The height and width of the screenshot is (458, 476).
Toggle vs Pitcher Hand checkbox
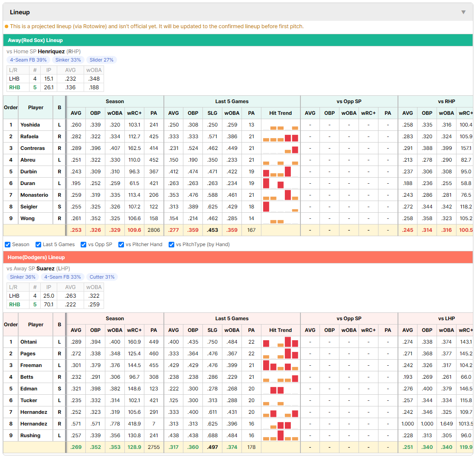point(121,245)
